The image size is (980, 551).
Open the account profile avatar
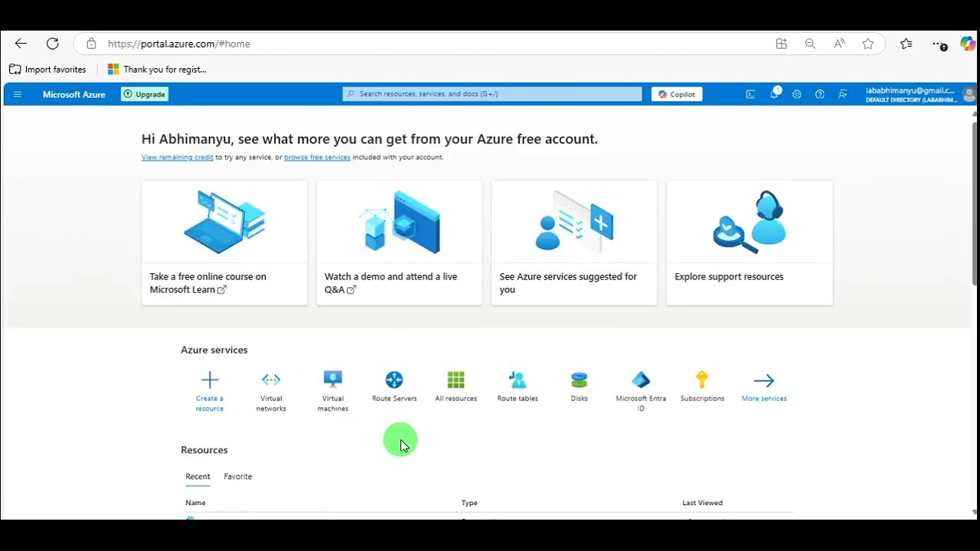click(x=969, y=94)
